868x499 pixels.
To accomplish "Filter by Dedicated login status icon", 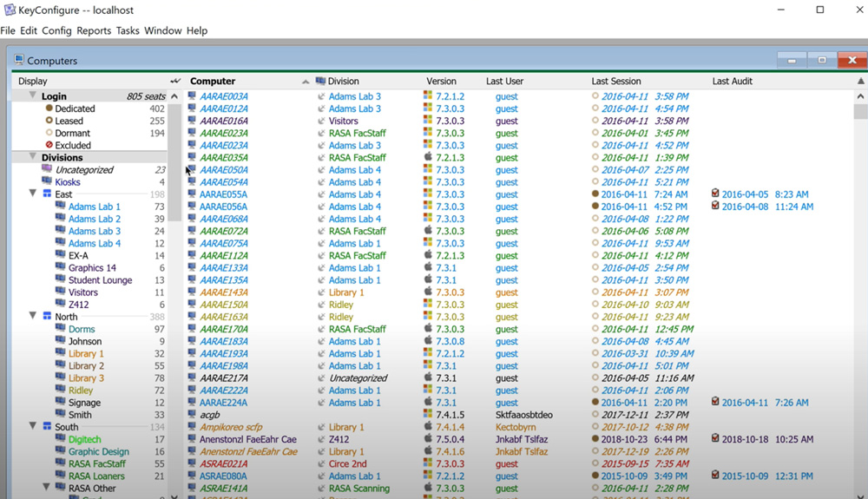I will [49, 108].
